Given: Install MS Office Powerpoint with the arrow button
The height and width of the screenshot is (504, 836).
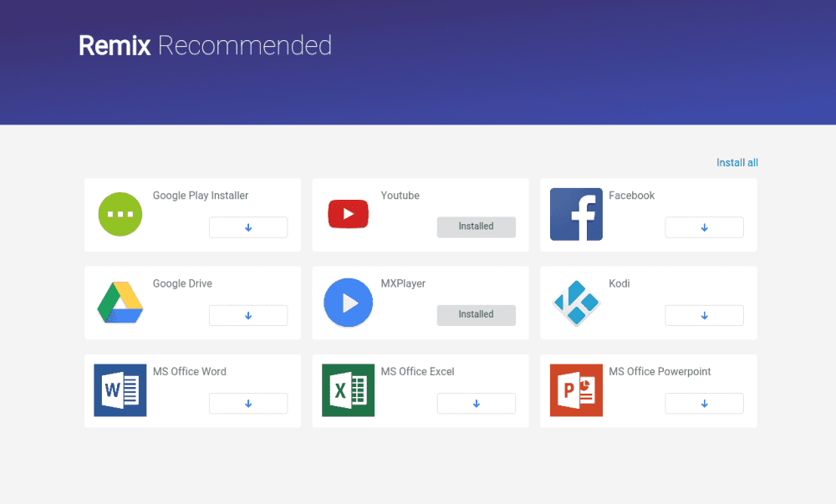Looking at the screenshot, I should point(704,403).
